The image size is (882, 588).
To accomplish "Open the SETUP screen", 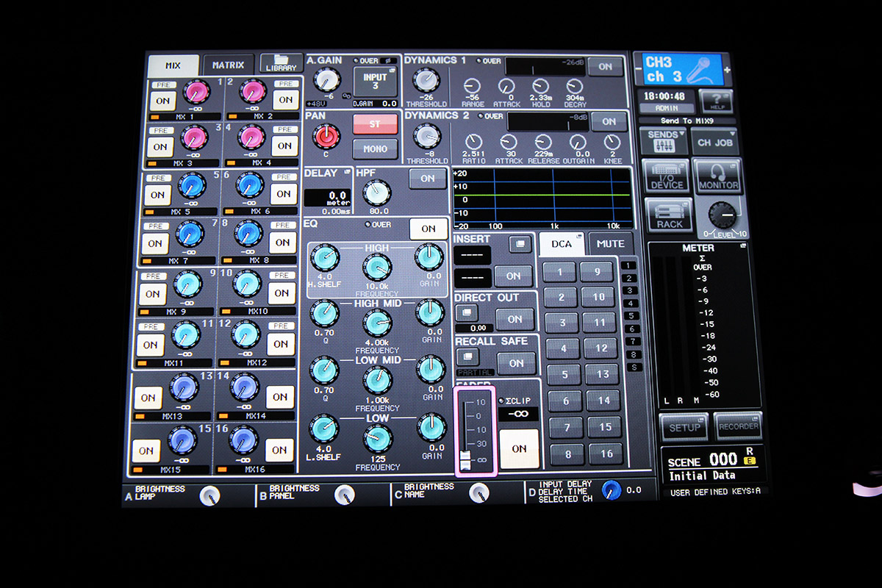I will click(x=684, y=426).
